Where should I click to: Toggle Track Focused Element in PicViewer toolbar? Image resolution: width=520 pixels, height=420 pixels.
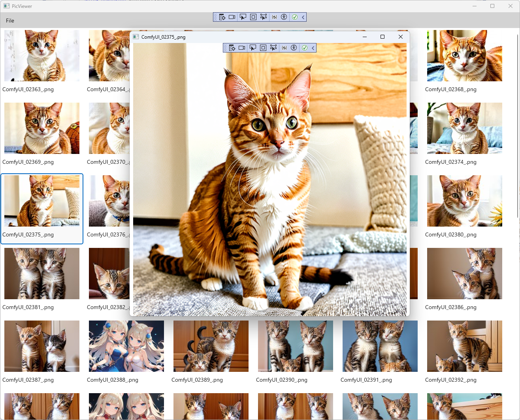pos(264,17)
